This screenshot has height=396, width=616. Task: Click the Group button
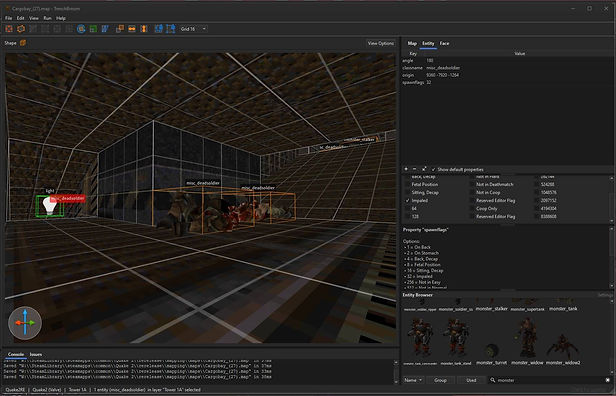pyautogui.click(x=440, y=380)
